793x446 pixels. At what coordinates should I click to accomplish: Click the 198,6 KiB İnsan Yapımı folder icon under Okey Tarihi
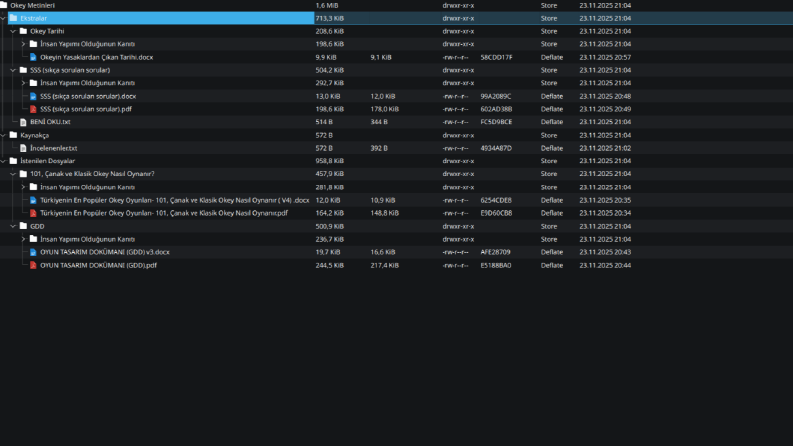pos(33,44)
